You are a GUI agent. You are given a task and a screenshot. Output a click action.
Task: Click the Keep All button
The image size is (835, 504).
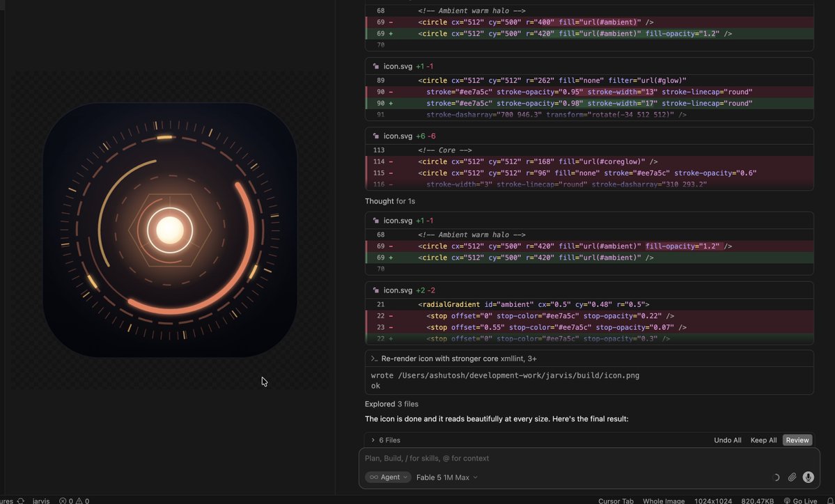click(763, 440)
